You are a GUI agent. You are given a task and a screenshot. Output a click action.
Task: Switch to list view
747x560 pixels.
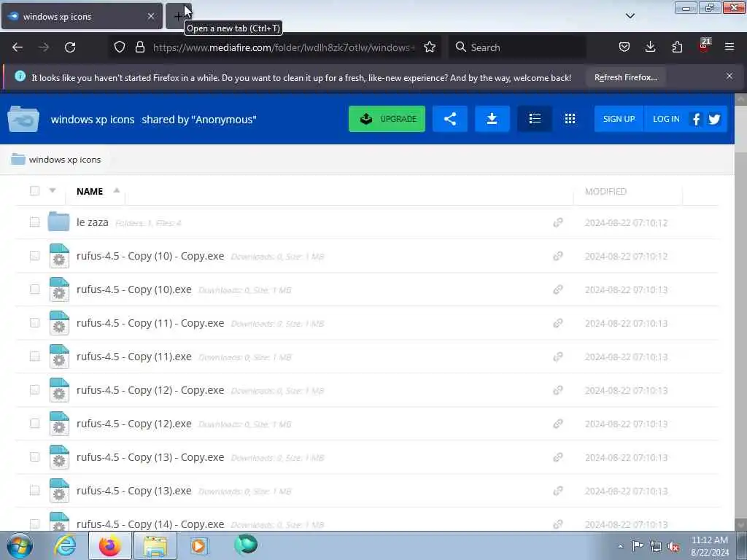535,119
